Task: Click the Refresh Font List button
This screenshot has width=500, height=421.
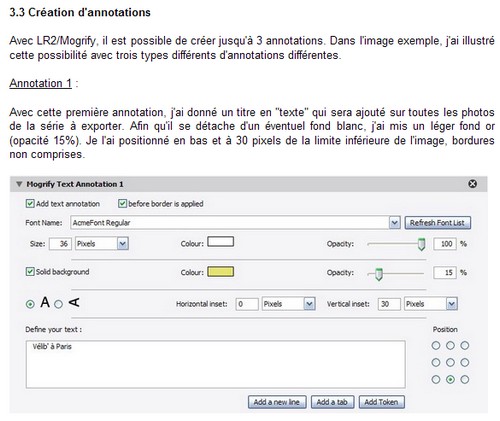Action: click(438, 223)
